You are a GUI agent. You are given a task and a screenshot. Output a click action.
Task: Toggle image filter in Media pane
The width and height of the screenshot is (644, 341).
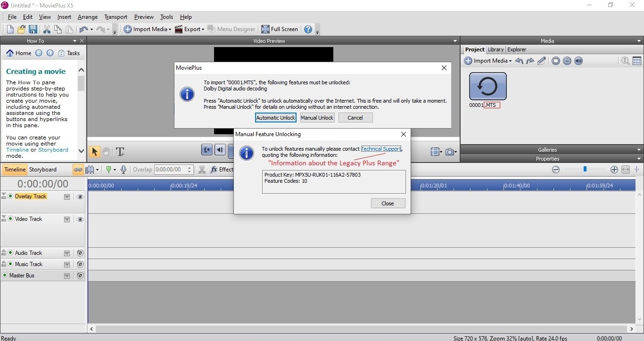pos(567,61)
